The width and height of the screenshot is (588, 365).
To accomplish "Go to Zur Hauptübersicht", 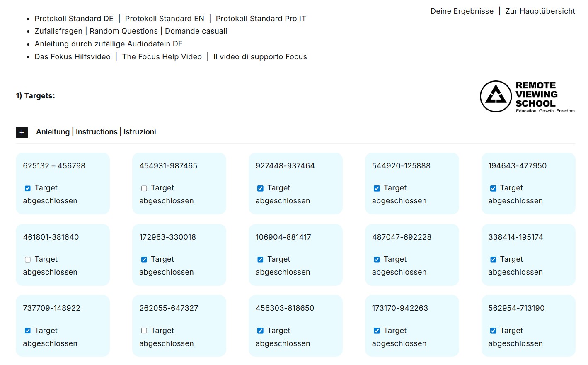I will pos(540,11).
